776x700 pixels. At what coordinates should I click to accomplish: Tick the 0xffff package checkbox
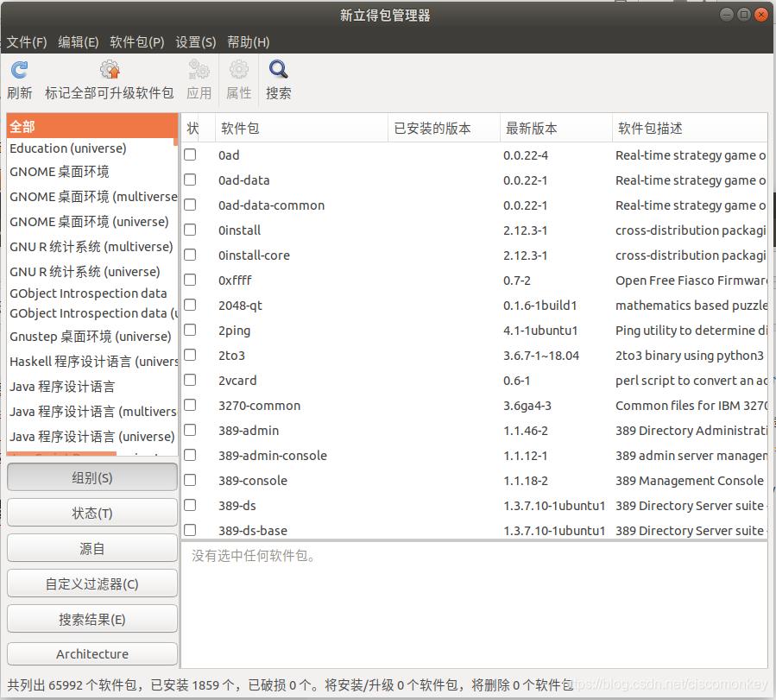[190, 280]
